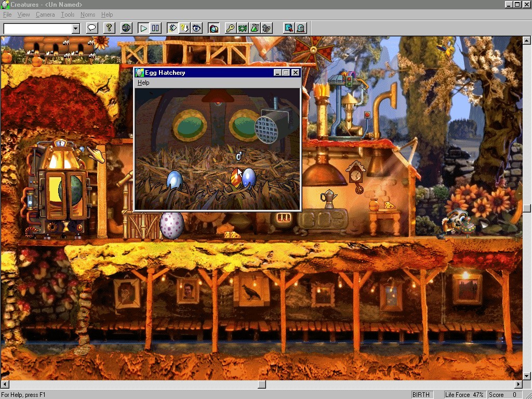This screenshot has height=399, width=532.
Task: Click inside the norn name combo box
Action: coord(37,29)
